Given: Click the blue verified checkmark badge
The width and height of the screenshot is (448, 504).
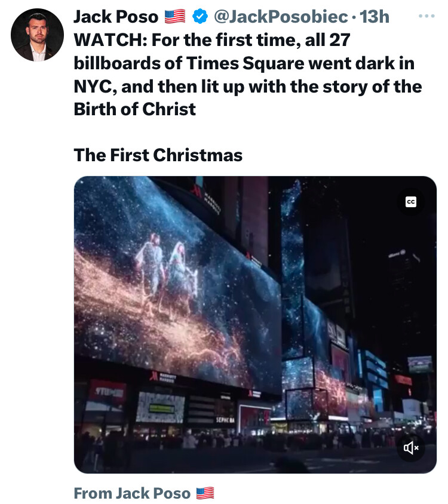Looking at the screenshot, I should (x=200, y=16).
